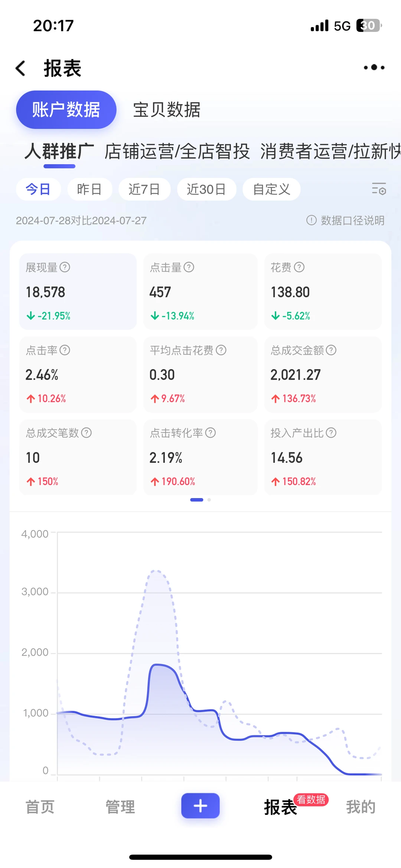Go to second metrics page dot
This screenshot has width=401, height=868.
coord(209,500)
